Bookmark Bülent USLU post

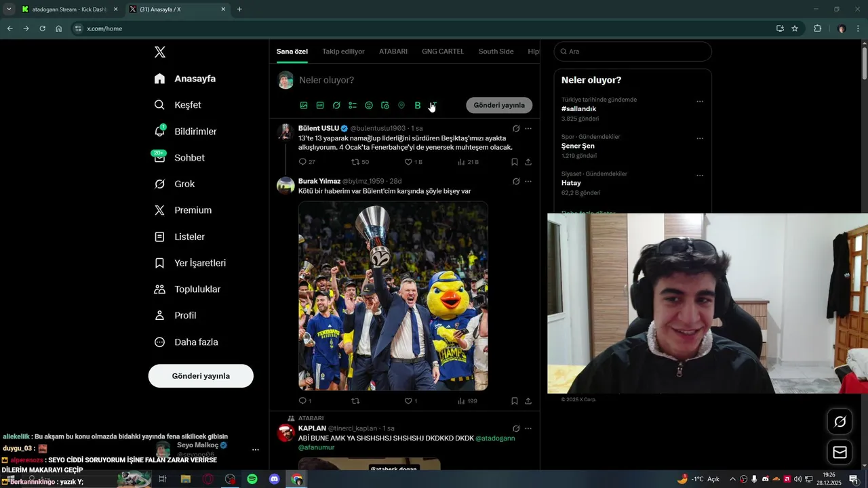[515, 162]
